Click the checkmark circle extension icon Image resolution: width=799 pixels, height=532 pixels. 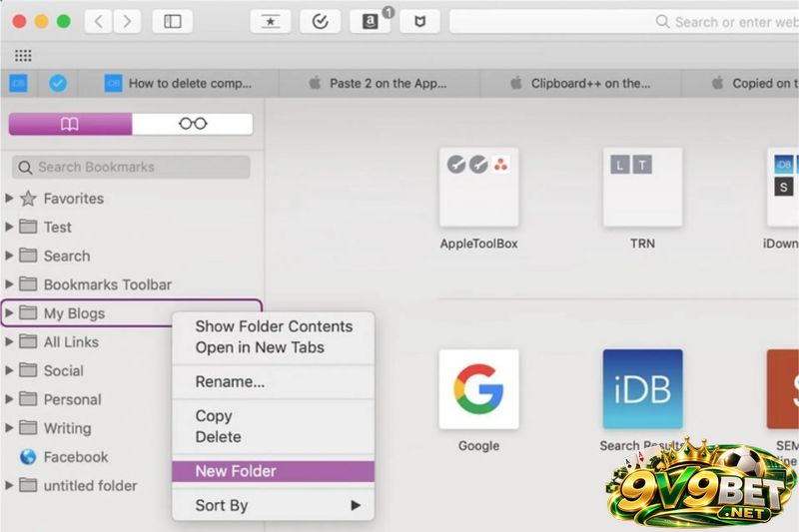tap(320, 21)
